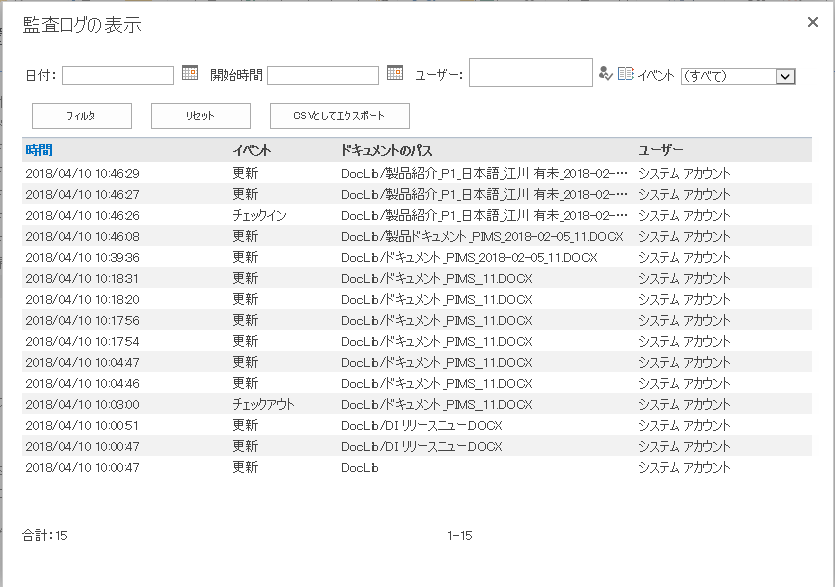Viewport: 835px width, 587px height.
Task: Select the timestamp 2018/04/10 10:46:27
Action: (x=83, y=194)
